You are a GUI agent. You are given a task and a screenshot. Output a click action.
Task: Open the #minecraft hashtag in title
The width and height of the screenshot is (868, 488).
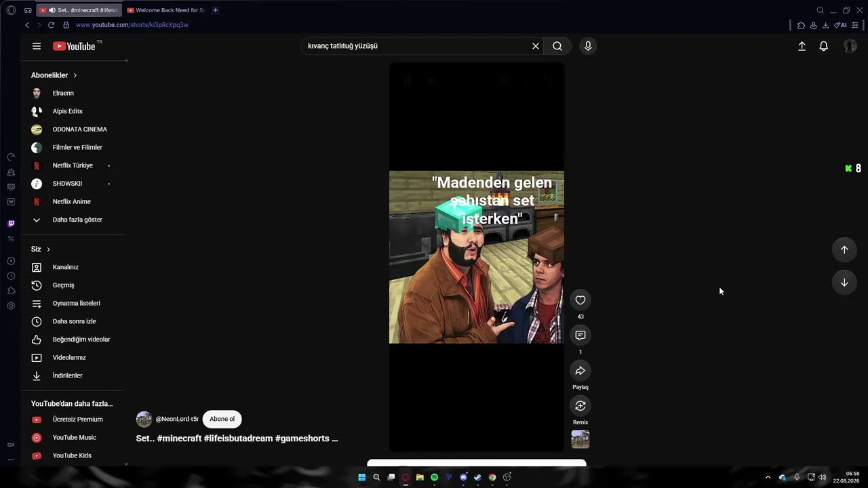tap(179, 439)
